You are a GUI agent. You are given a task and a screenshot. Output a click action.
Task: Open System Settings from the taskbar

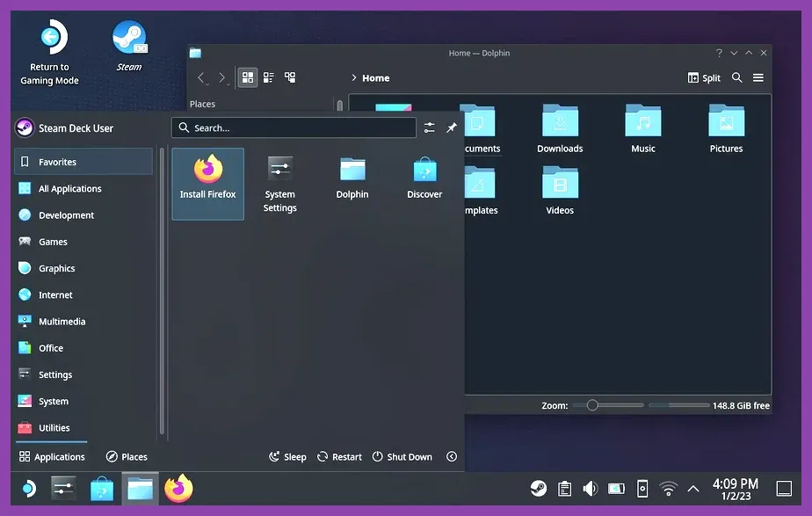(63, 489)
